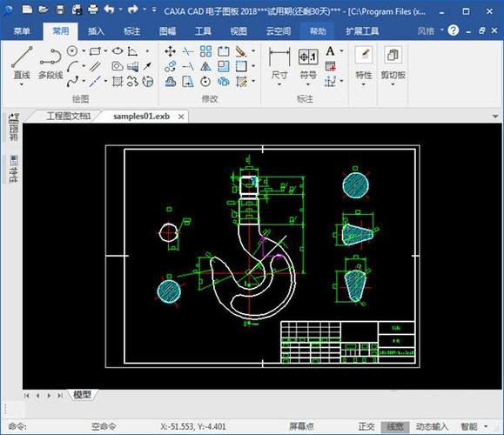Image resolution: width=504 pixels, height=435 pixels.
Task: Expand the 剪切板 clipboard dropdown
Action: pyautogui.click(x=393, y=84)
